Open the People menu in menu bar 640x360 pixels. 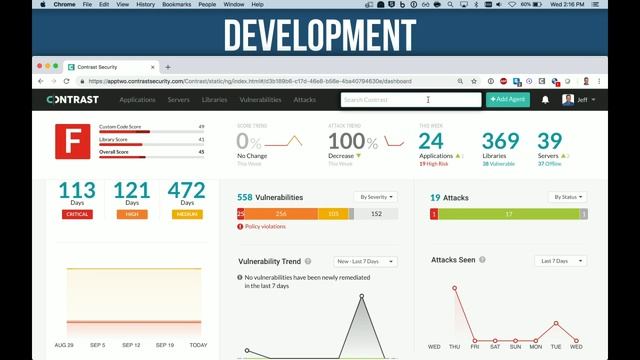point(207,4)
